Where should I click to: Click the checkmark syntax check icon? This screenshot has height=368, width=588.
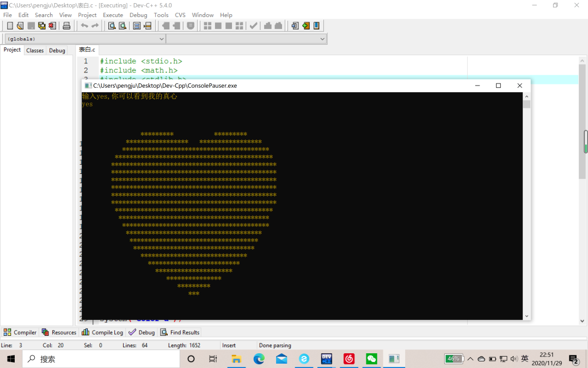tap(254, 26)
